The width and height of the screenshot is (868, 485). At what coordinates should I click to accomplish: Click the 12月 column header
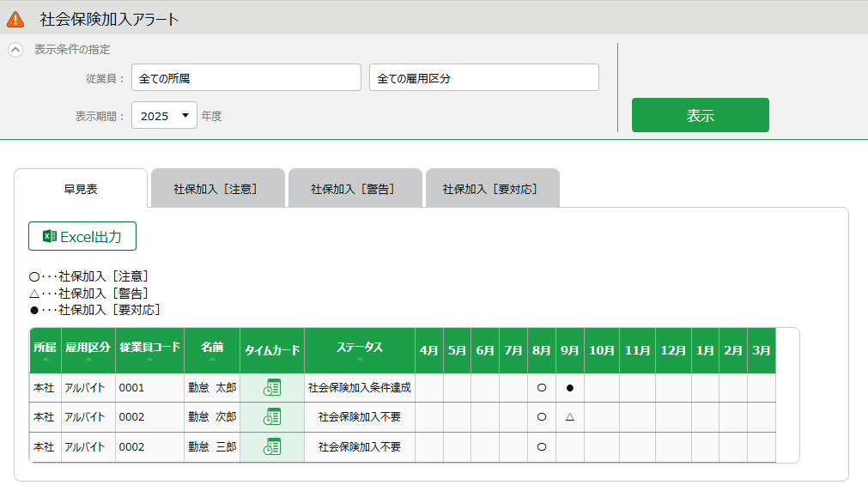(673, 350)
